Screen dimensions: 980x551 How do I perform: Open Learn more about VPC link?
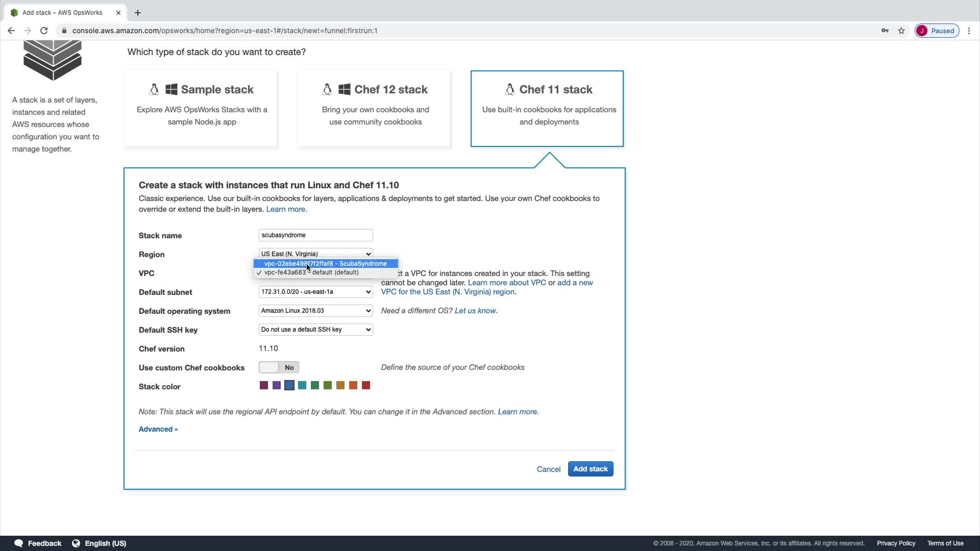(507, 282)
